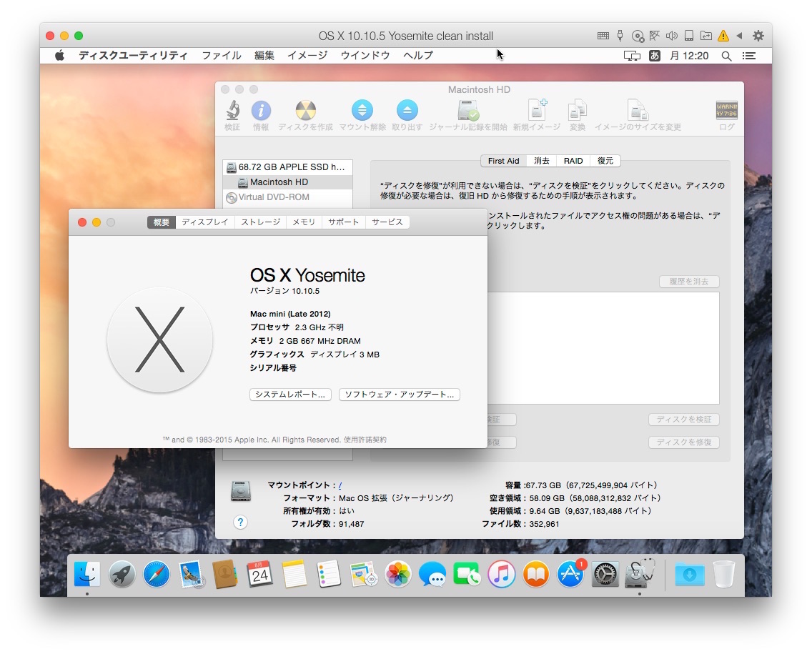Click the New Image (新規イメージ) icon
Image resolution: width=812 pixels, height=654 pixels.
tap(537, 110)
